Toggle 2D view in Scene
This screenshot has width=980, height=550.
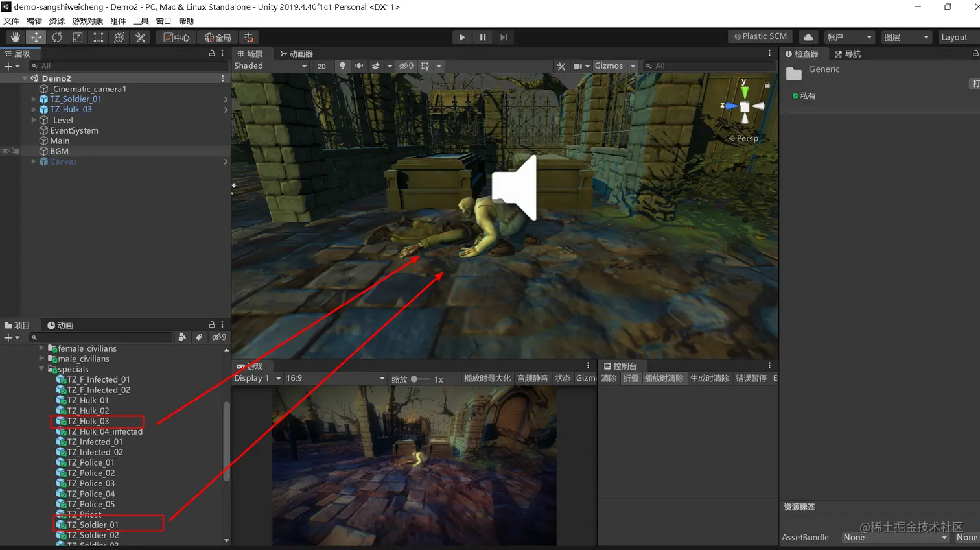tap(321, 66)
